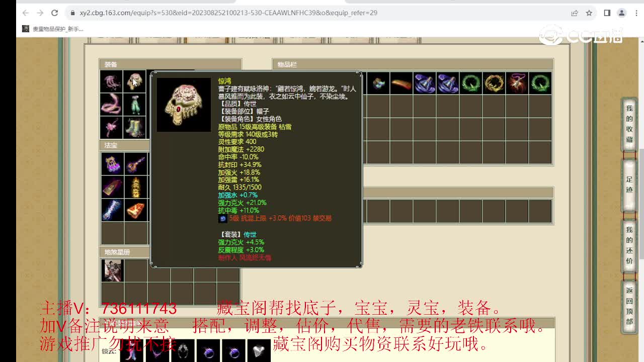Viewport: 644px width, 362px height.
Task: Click the 地煞星册 section header
Action: tap(125, 252)
